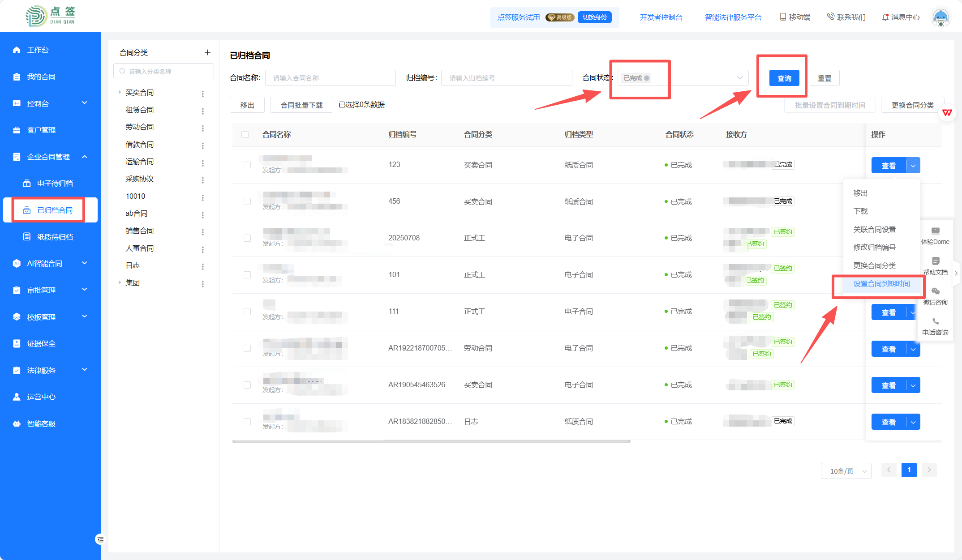Click the 合同名称 input field
The height and width of the screenshot is (560, 962).
coord(330,78)
